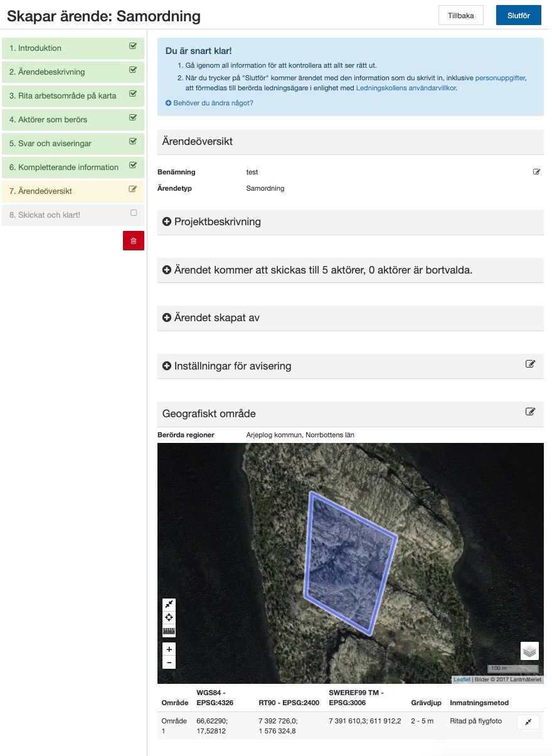Viewport: 552px width, 756px height.
Task: Edit Inställningar för avisering settings
Action: point(530,364)
